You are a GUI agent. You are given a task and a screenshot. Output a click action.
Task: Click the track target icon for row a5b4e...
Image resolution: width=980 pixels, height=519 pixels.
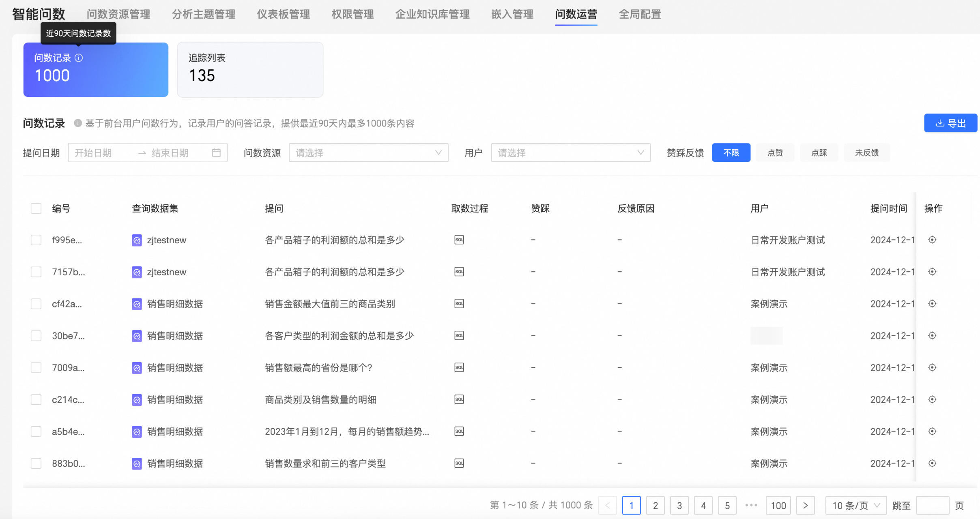[x=932, y=431]
